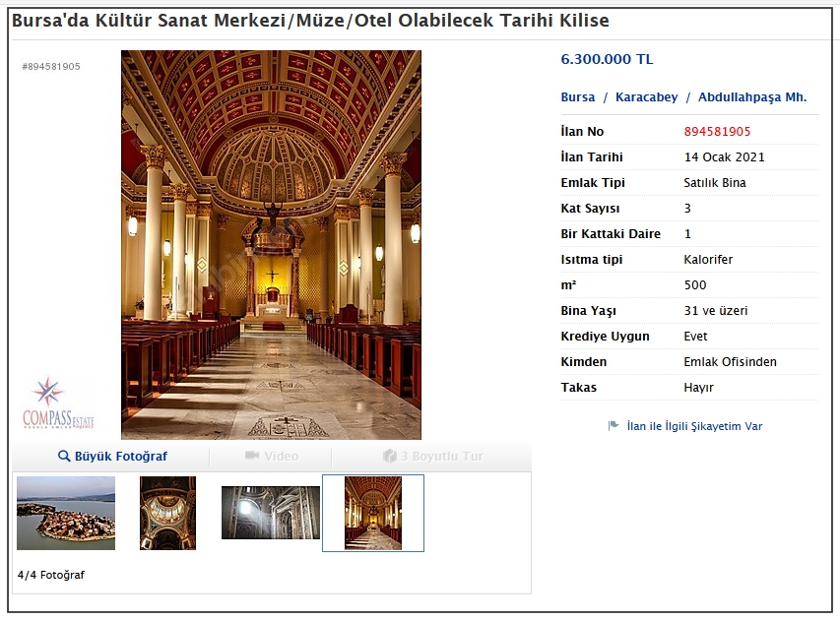Click the listing title heading
This screenshot has width=840, height=620.
tap(310, 21)
